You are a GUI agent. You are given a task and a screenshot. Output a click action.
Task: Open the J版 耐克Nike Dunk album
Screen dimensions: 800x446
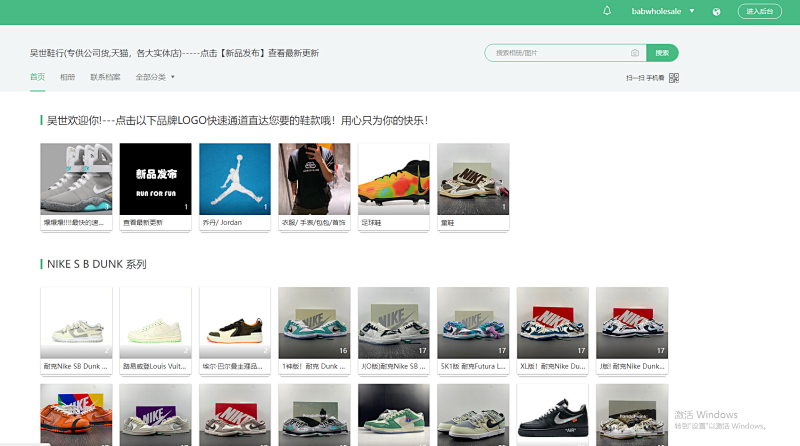point(632,323)
